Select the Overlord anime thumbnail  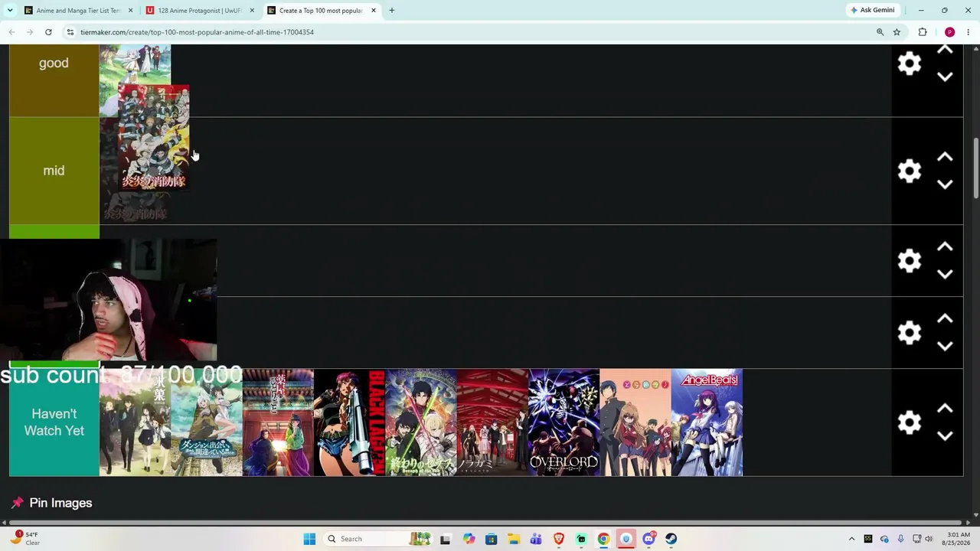tap(564, 422)
